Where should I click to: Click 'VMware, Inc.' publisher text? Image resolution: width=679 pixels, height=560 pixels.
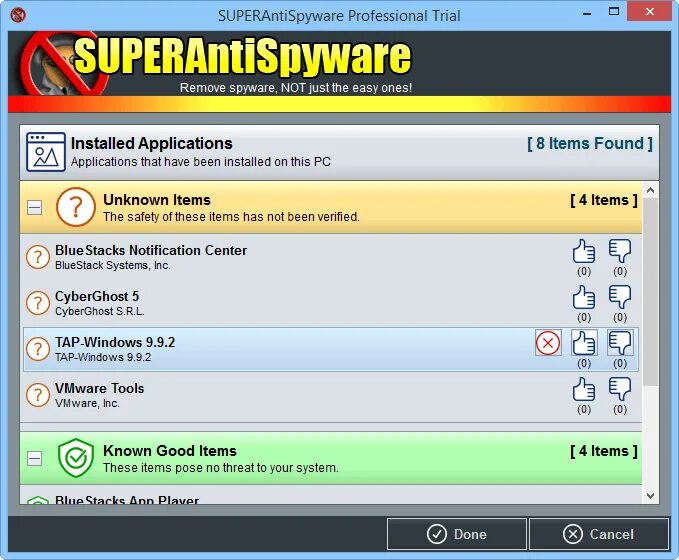click(x=87, y=403)
